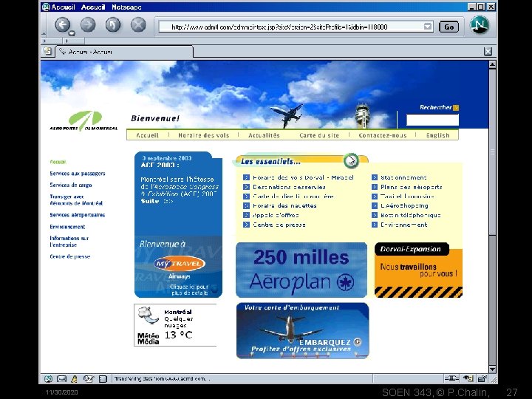The width and height of the screenshot is (532, 399).
Task: Open Services de cargo sidebar link
Action: pos(71,185)
